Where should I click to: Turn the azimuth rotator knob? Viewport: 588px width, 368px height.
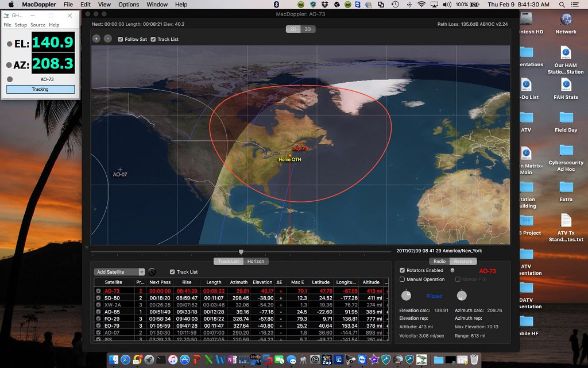(x=462, y=296)
